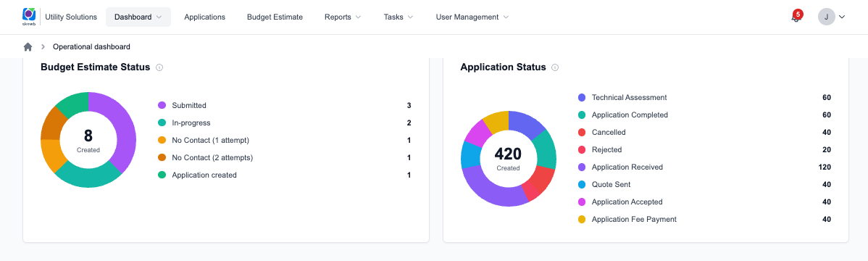Click the Application Status heading
Viewport: 868px width, 261px height.
[504, 67]
